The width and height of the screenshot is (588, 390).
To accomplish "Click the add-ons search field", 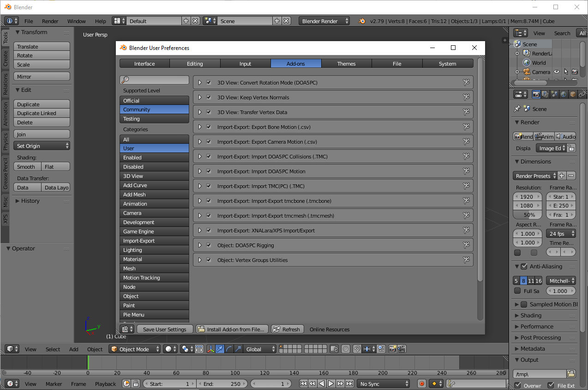I will pyautogui.click(x=154, y=80).
